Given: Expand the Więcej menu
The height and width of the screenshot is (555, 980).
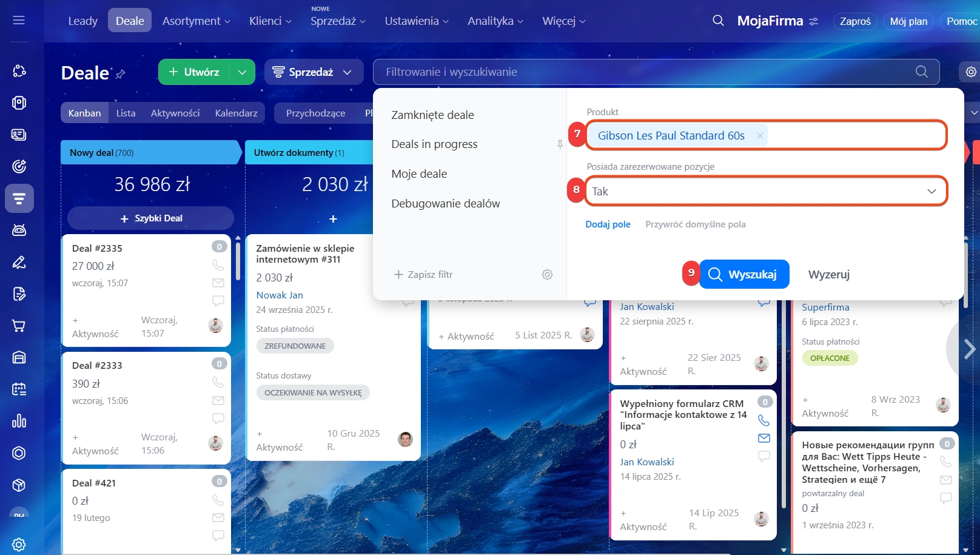Looking at the screenshot, I should pyautogui.click(x=564, y=21).
